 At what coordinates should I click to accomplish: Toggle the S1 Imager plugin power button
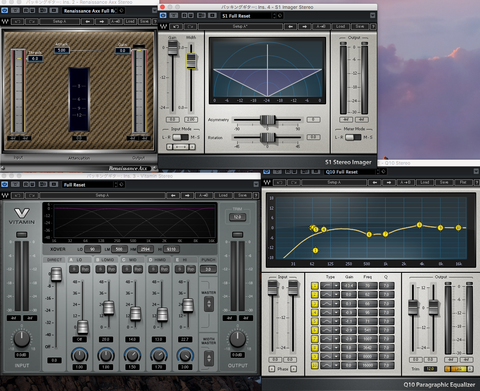(x=163, y=15)
